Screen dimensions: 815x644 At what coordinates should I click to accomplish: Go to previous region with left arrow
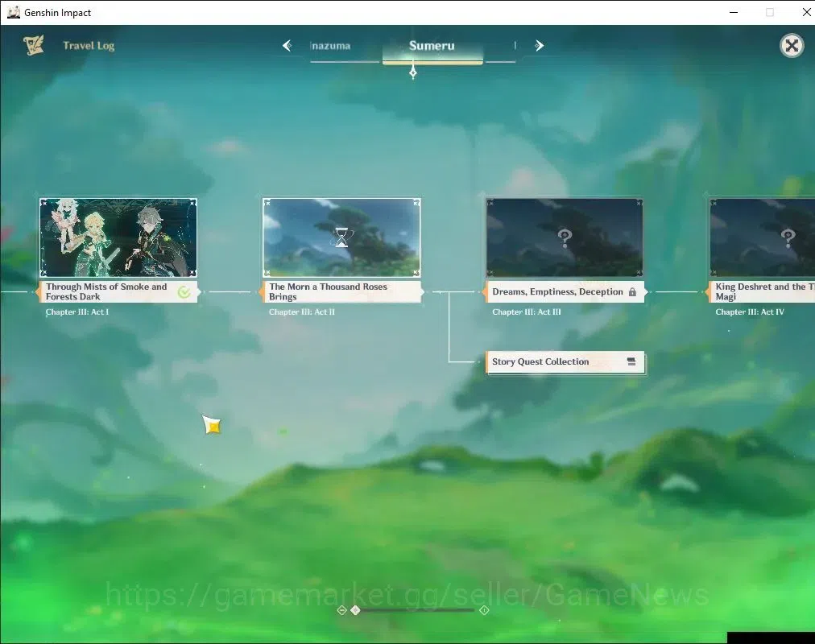pyautogui.click(x=287, y=46)
